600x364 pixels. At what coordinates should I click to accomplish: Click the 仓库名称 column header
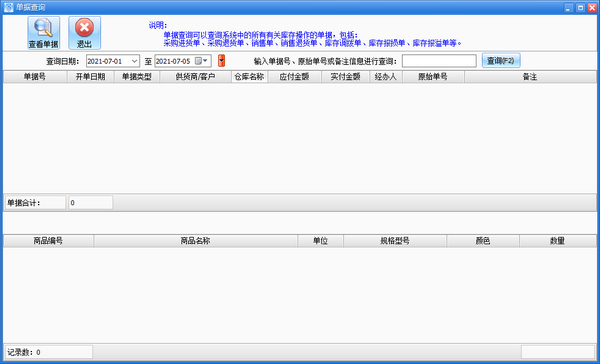(x=249, y=77)
